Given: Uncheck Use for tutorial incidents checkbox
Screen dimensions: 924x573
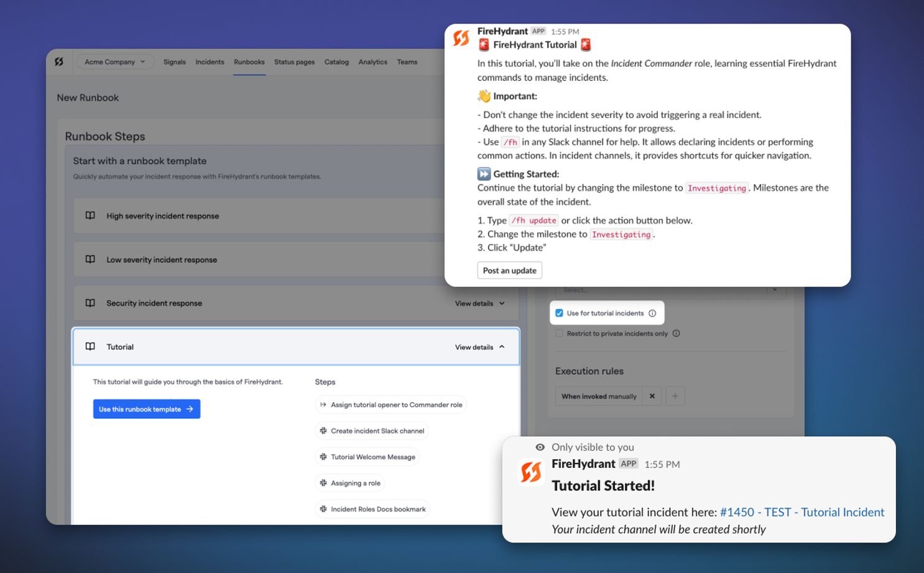Looking at the screenshot, I should click(559, 313).
